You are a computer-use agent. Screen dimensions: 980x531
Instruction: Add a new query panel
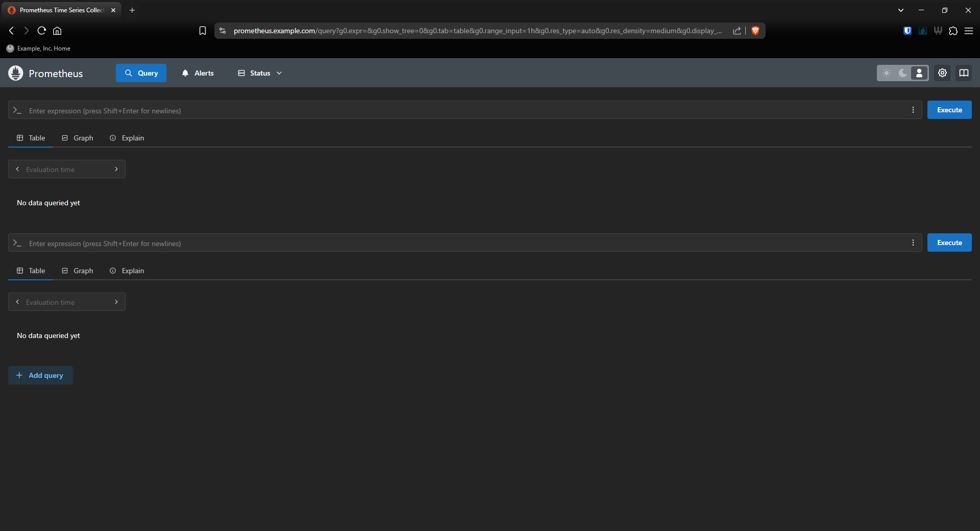click(40, 375)
